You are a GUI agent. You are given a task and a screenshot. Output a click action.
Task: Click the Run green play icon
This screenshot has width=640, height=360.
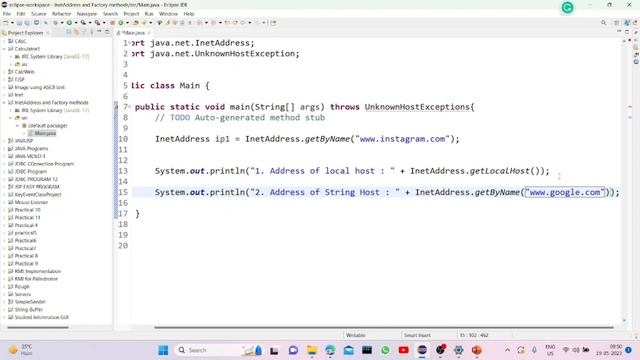click(x=69, y=23)
